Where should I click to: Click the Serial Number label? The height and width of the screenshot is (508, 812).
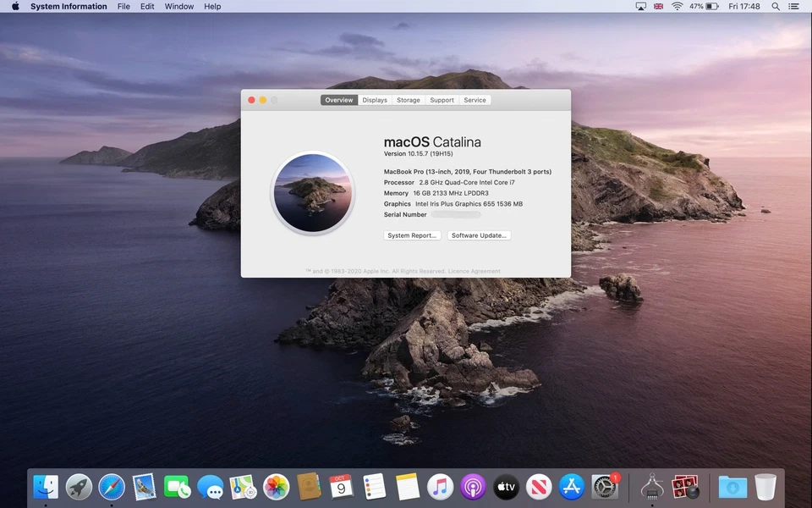405,214
